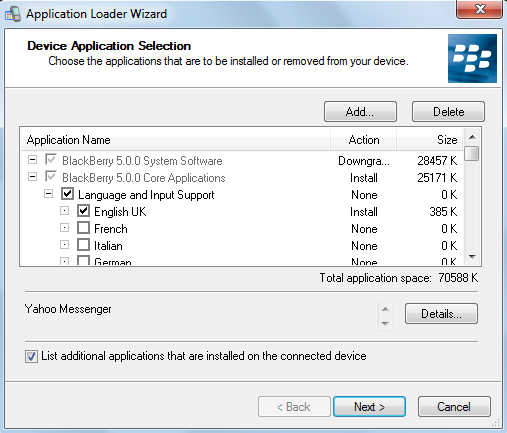
Task: Collapse BlackBerry 5.0.0 System Software node
Action: 32,160
